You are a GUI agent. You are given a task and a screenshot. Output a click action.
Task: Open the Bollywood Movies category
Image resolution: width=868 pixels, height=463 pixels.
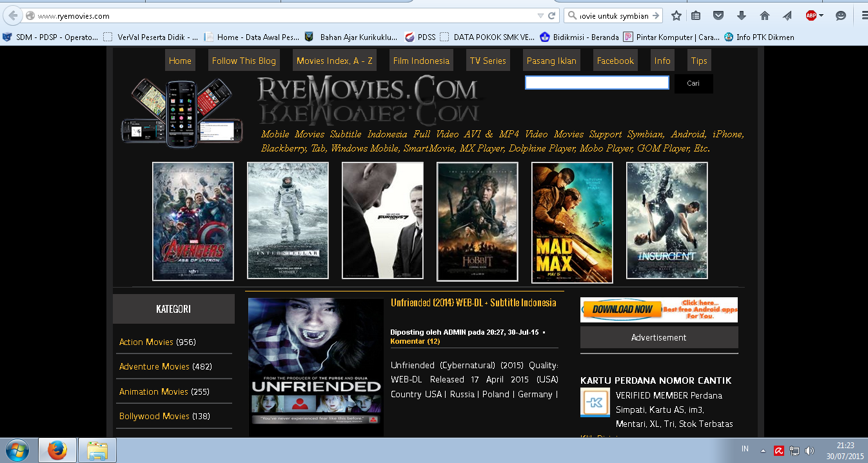point(154,416)
